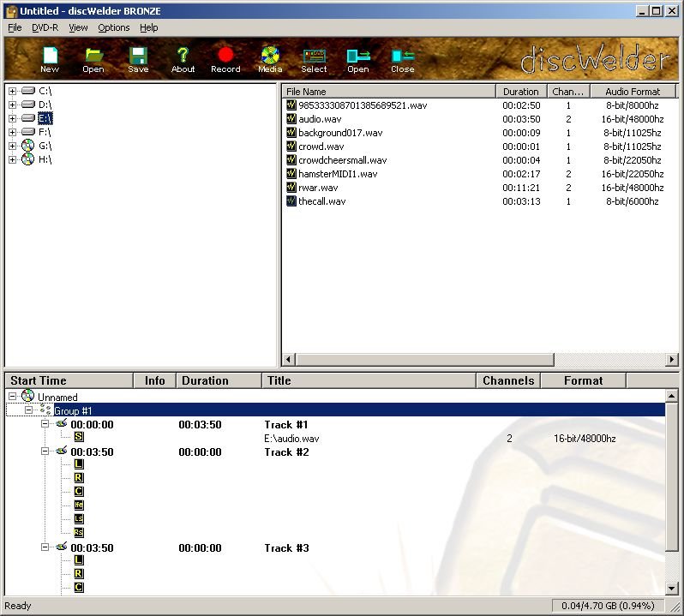Image resolution: width=684 pixels, height=616 pixels.
Task: Expand the F:\ drive node
Action: pos(12,132)
